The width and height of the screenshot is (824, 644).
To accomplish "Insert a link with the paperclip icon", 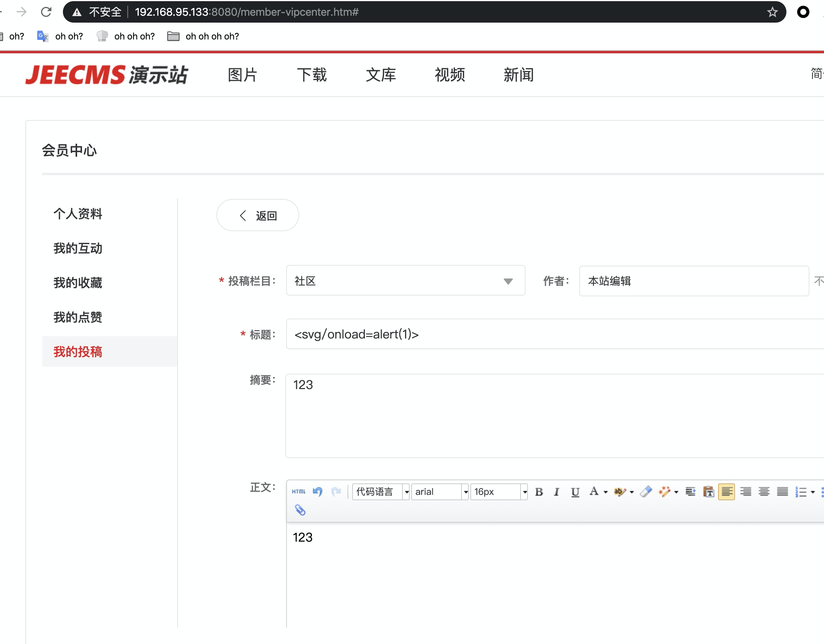I will point(300,510).
